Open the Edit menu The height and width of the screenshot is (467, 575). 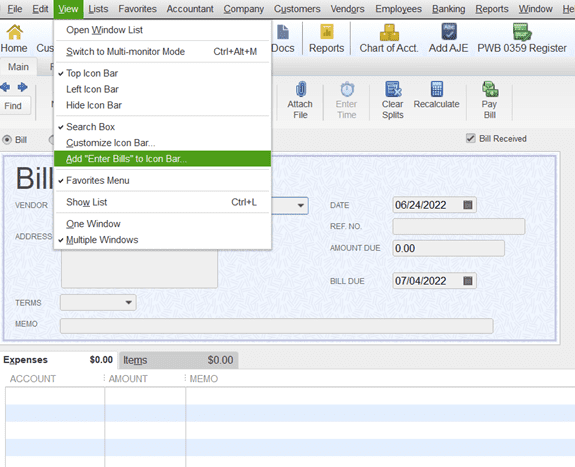40,9
